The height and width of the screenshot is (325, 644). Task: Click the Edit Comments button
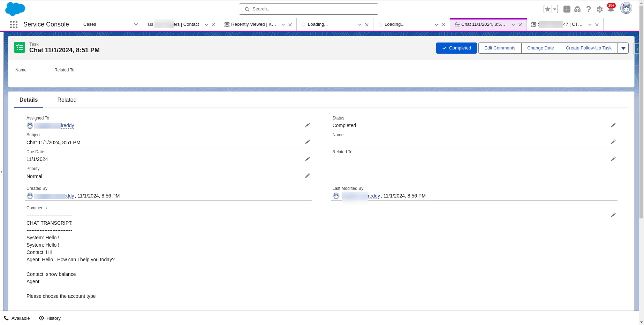500,48
